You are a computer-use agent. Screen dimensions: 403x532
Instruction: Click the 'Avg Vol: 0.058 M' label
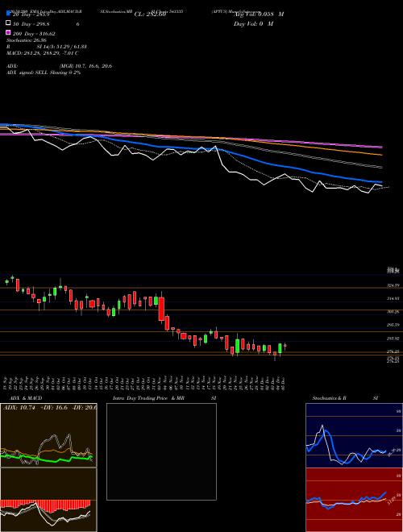(x=259, y=15)
